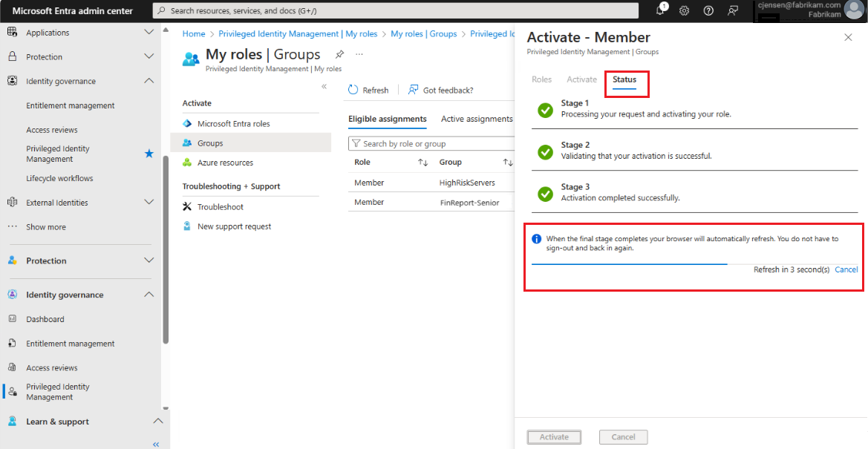Expand the Applications section chevron

click(149, 32)
